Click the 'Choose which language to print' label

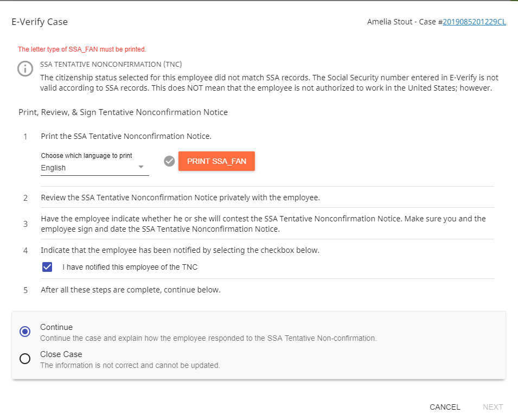point(87,156)
